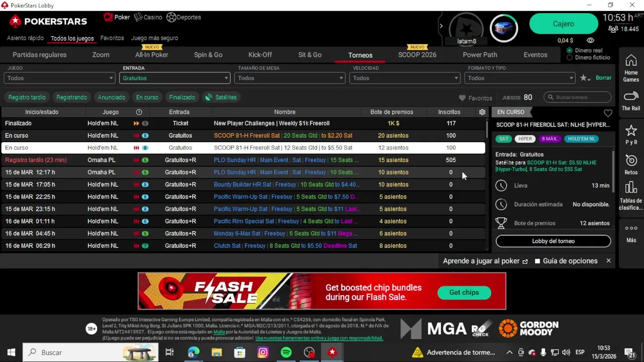644x362 pixels.
Task: Switch to the Spin & Go tab
Action: point(208,55)
